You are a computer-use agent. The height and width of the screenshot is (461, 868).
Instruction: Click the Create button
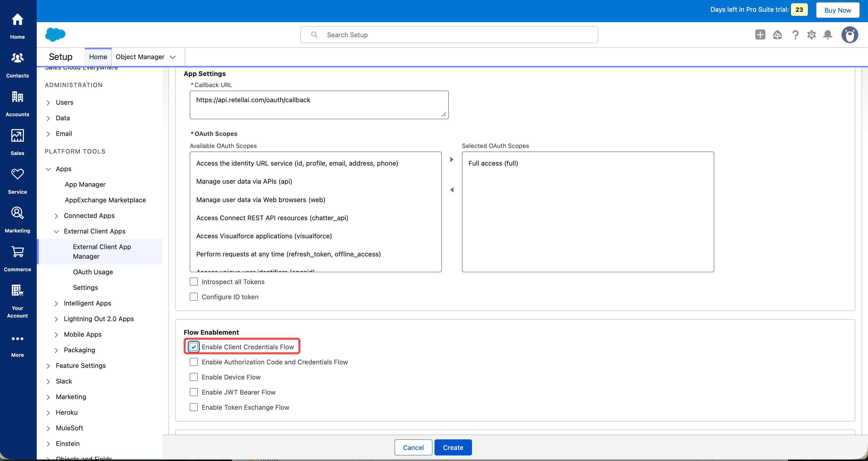point(453,447)
